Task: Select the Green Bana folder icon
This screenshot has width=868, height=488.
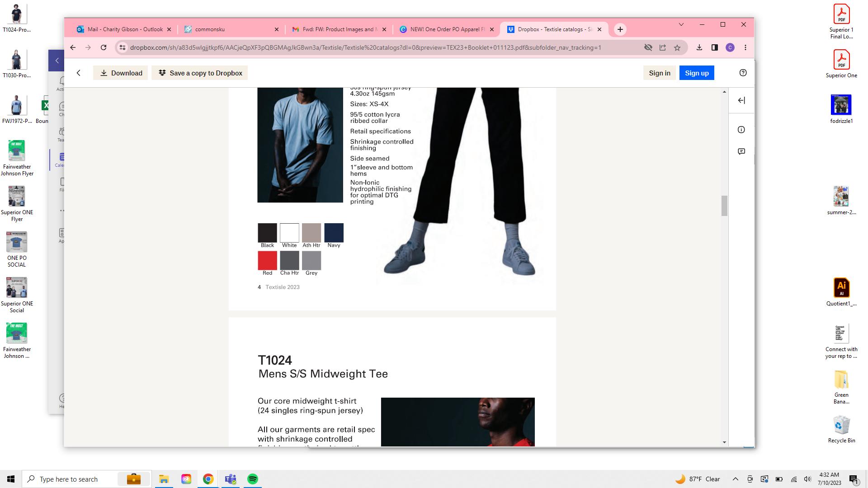Action: click(841, 387)
